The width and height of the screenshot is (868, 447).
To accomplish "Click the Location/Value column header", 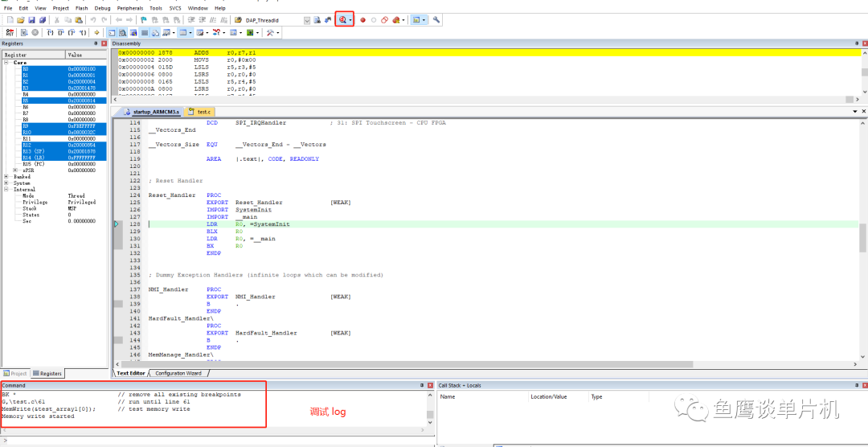I will point(559,396).
